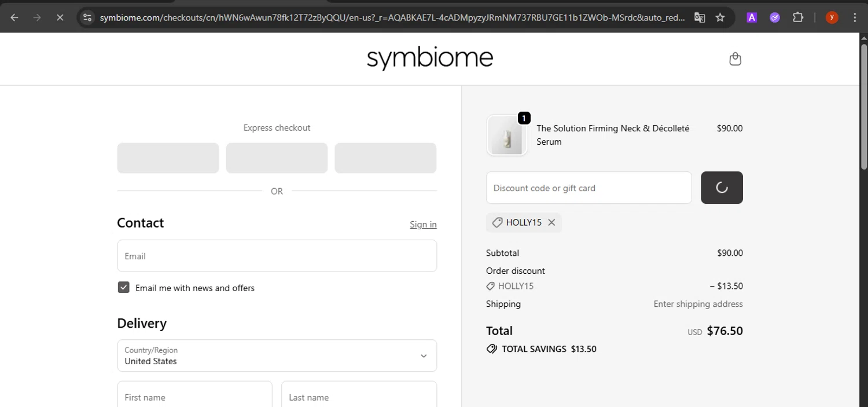The width and height of the screenshot is (868, 407).
Task: Bookmark this page with the star icon
Action: (720, 17)
